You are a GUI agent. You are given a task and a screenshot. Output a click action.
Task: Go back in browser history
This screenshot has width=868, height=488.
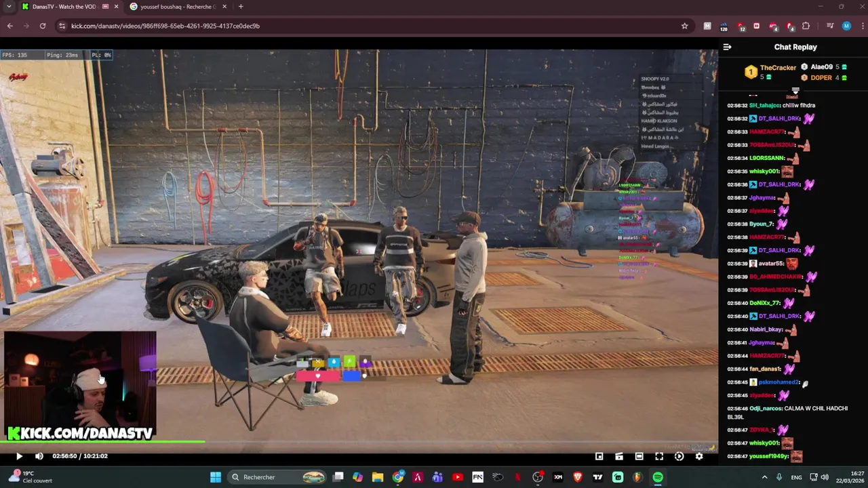click(x=10, y=26)
